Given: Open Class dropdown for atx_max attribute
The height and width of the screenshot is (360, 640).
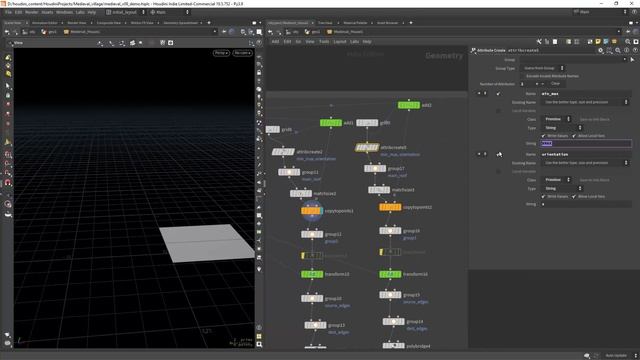Looking at the screenshot, I should pyautogui.click(x=556, y=119).
